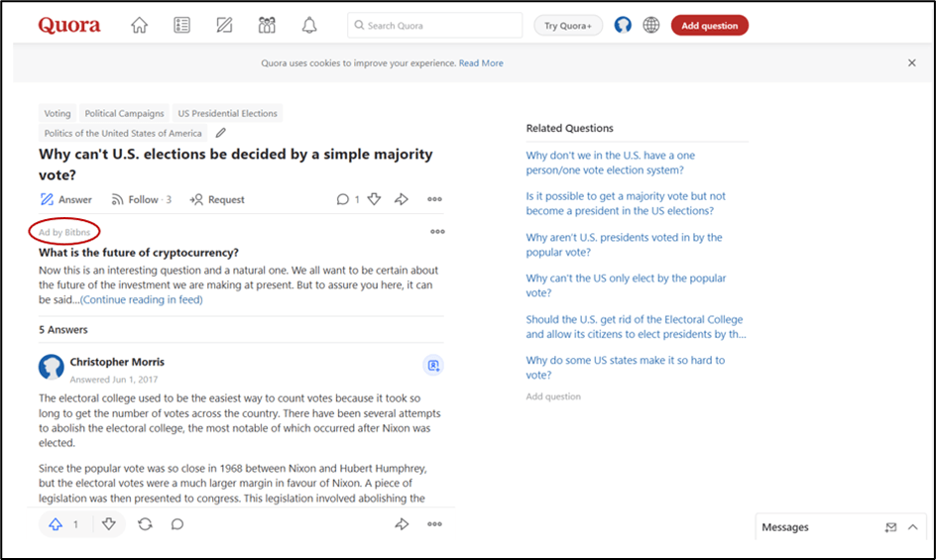Click the '5 Answers' heading
Viewport: 936px width, 560px height.
click(x=63, y=329)
